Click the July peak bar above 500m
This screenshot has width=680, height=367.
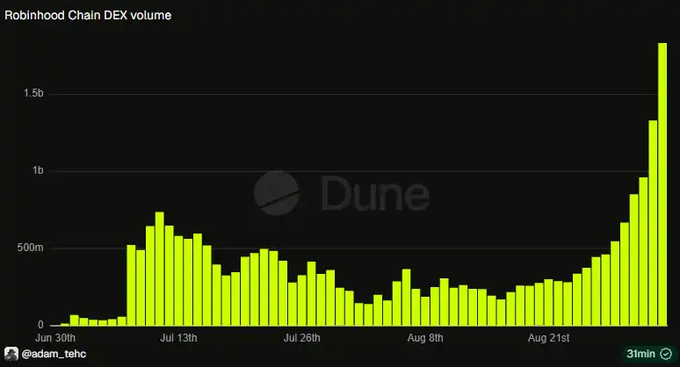click(160, 269)
